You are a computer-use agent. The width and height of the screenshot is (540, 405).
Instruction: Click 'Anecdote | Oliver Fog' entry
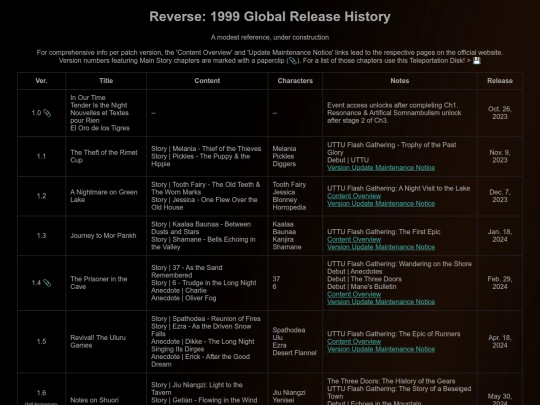tap(184, 298)
